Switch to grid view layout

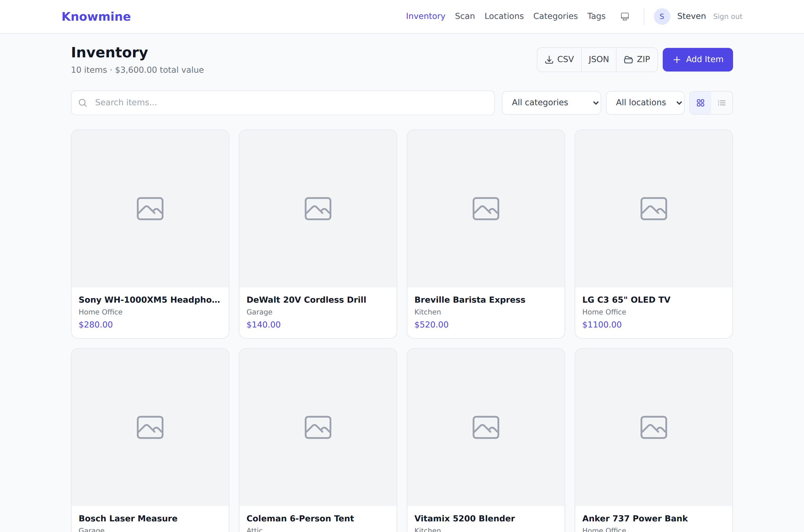pos(700,103)
